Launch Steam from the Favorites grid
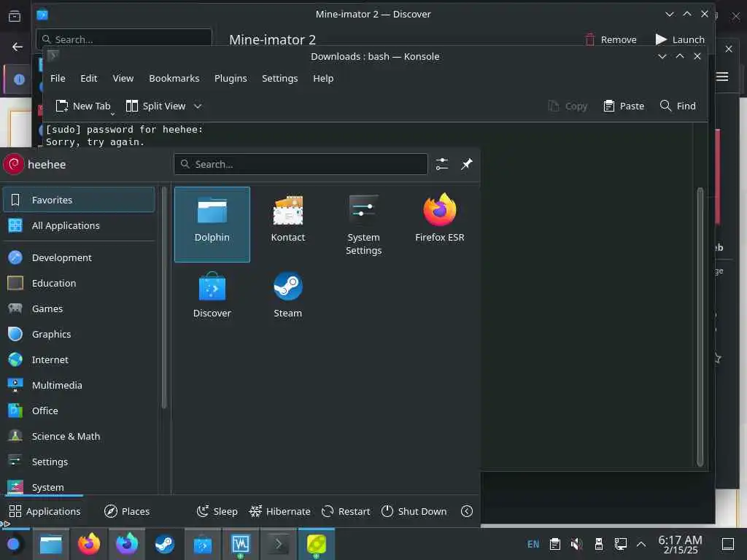The width and height of the screenshot is (747, 560). 287,300
